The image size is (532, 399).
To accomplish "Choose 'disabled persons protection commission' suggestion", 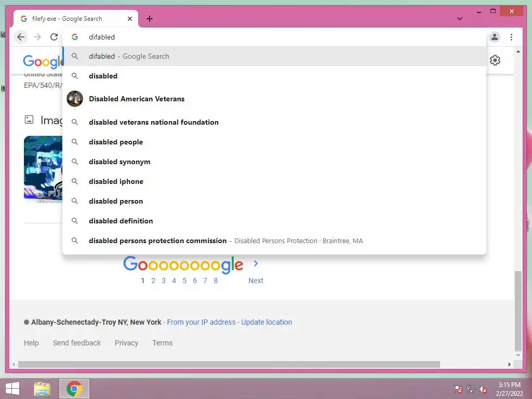I will click(x=274, y=241).
